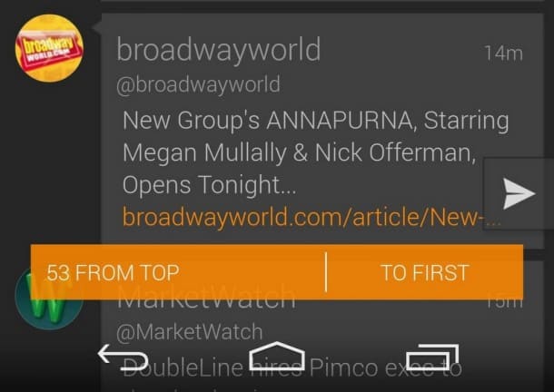
Task: Open the MarketWatch tweet name heading
Action: (x=206, y=299)
